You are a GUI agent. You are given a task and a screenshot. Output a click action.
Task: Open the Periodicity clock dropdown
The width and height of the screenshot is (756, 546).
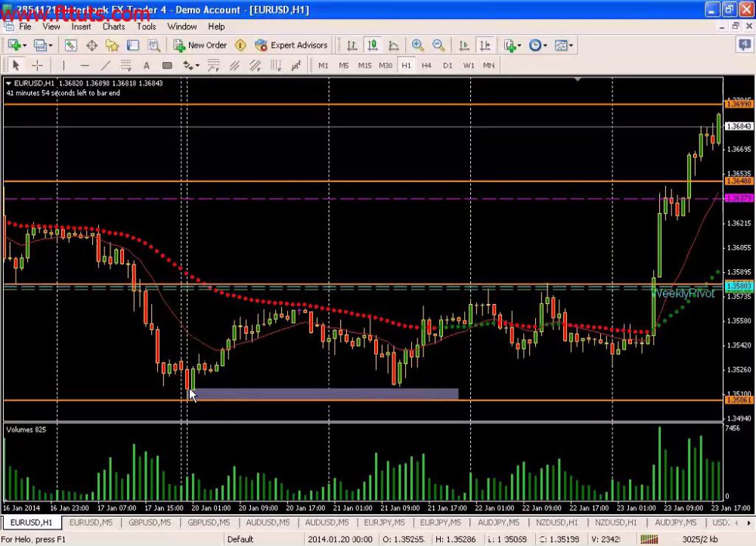[x=538, y=45]
